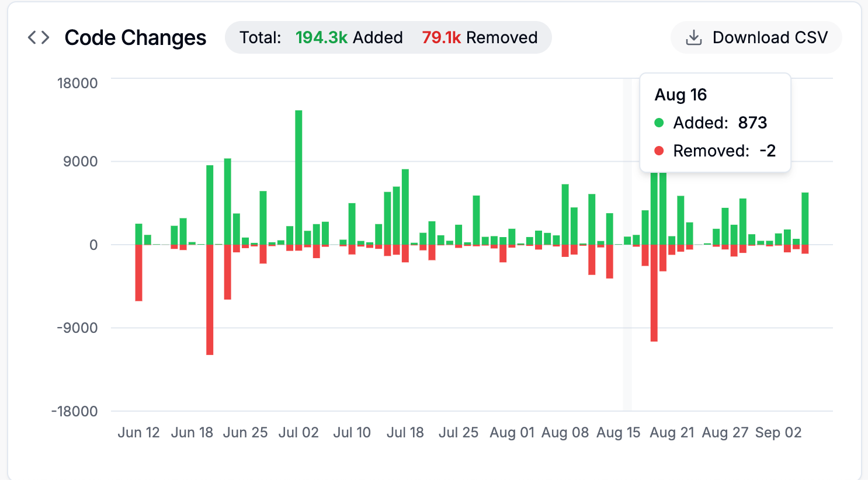Click the -9000 y-axis label

77,328
